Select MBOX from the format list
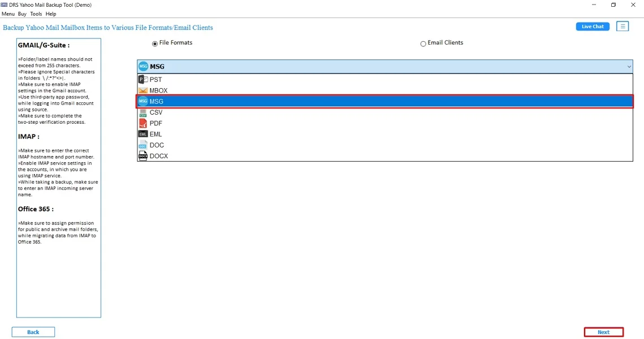The width and height of the screenshot is (644, 339). (158, 90)
